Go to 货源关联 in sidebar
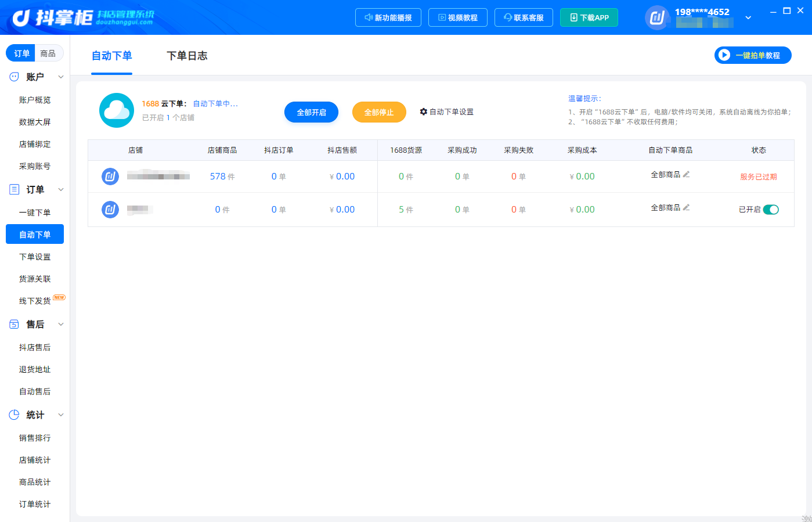 (x=35, y=279)
